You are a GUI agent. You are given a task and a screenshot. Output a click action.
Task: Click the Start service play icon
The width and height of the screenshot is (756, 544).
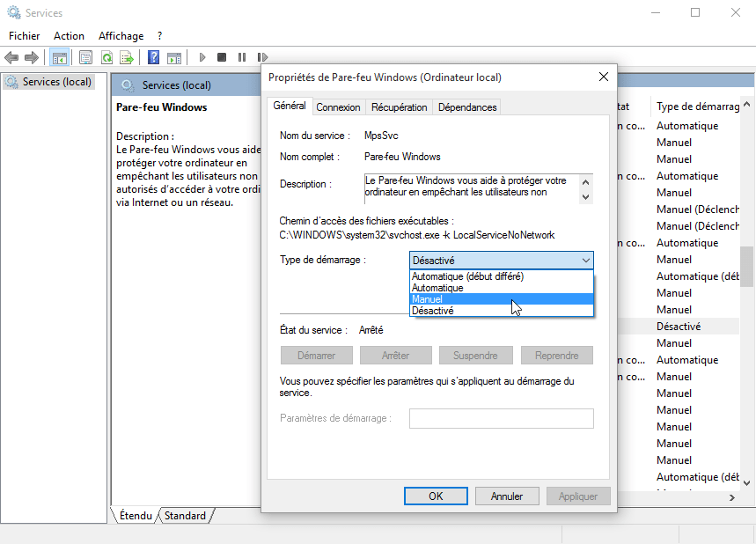tap(202, 57)
